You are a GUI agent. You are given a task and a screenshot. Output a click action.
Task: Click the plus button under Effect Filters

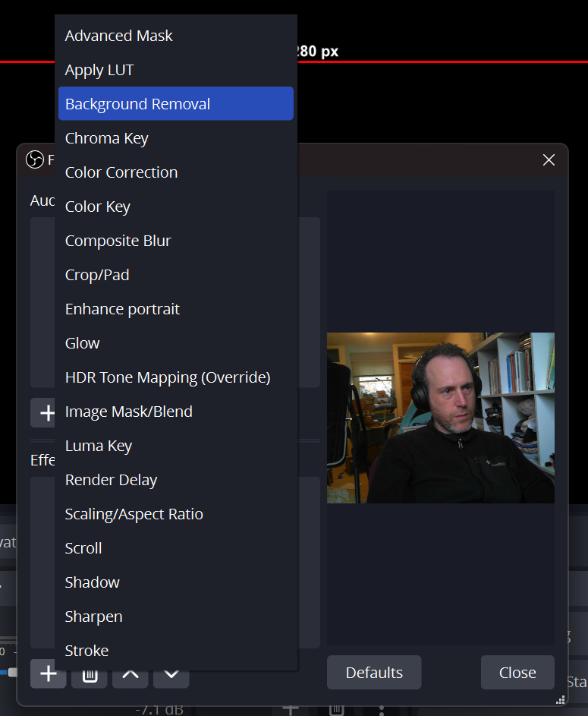(x=48, y=673)
